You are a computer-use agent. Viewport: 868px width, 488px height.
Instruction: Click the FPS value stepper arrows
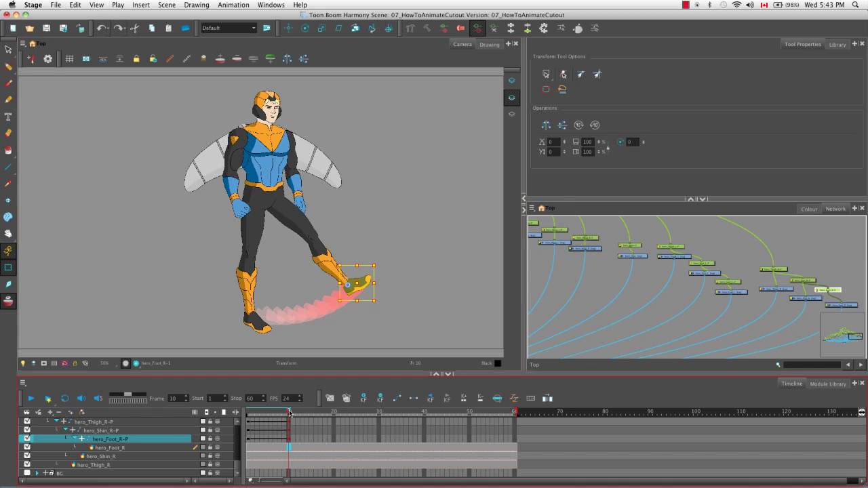click(x=300, y=399)
